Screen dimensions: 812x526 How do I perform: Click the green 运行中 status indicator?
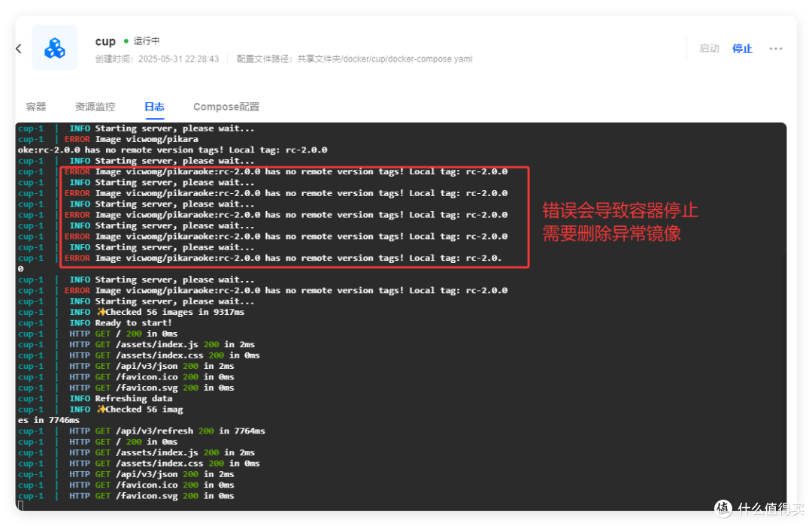[x=137, y=41]
